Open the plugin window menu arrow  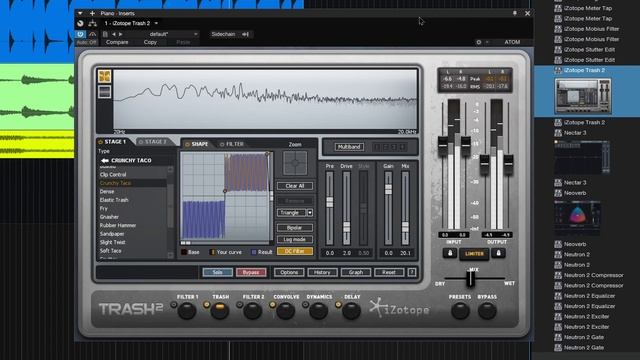click(x=80, y=13)
